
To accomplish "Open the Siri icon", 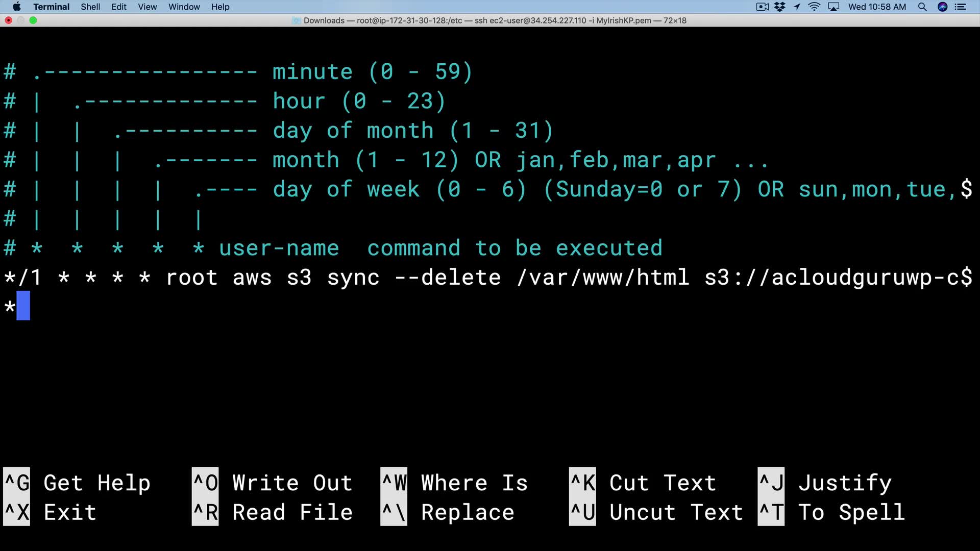I will coord(942,7).
